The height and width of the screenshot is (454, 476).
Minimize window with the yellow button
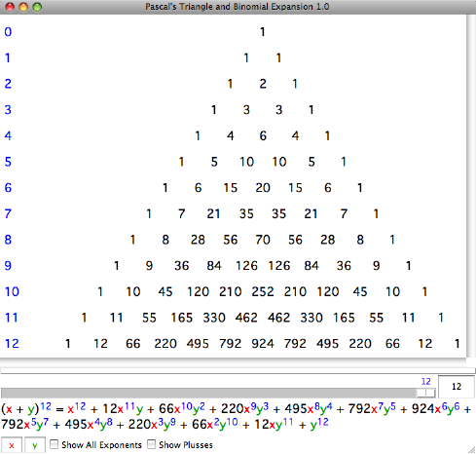click(x=23, y=7)
